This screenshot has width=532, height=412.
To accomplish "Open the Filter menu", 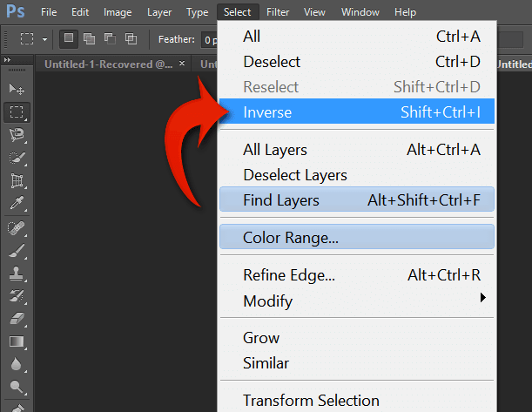I will (278, 12).
